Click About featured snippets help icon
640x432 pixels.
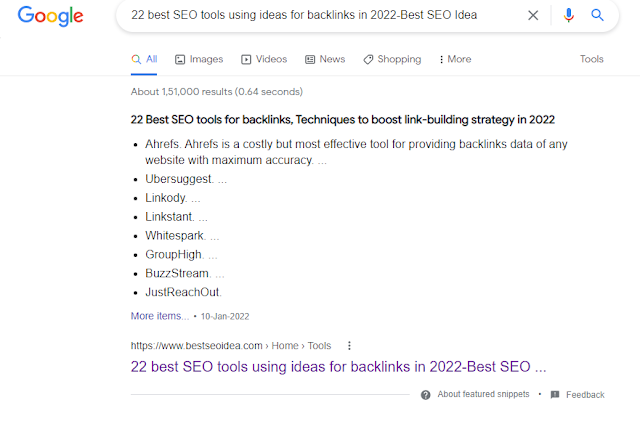click(x=425, y=395)
